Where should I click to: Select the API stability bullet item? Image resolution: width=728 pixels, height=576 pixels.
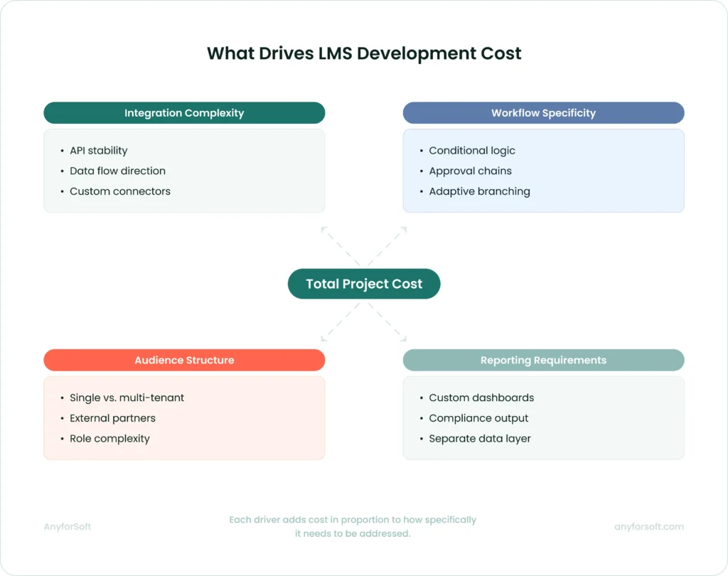[98, 151]
